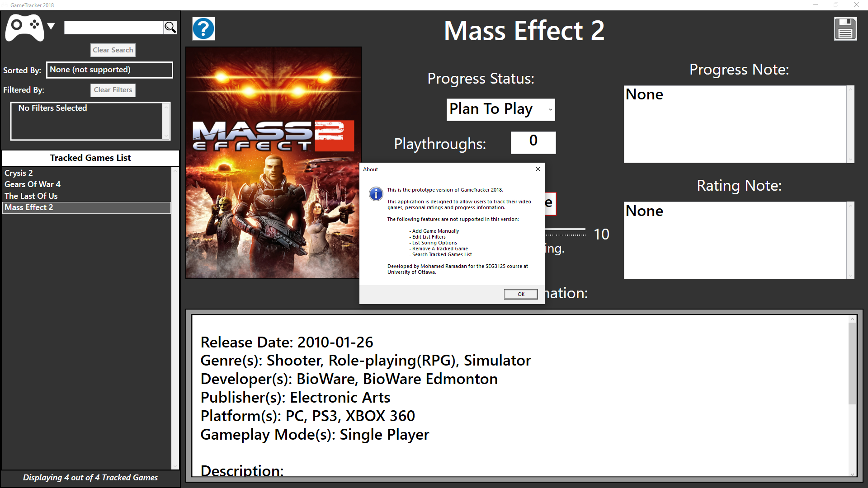Click the blue info icon in About dialog

376,194
